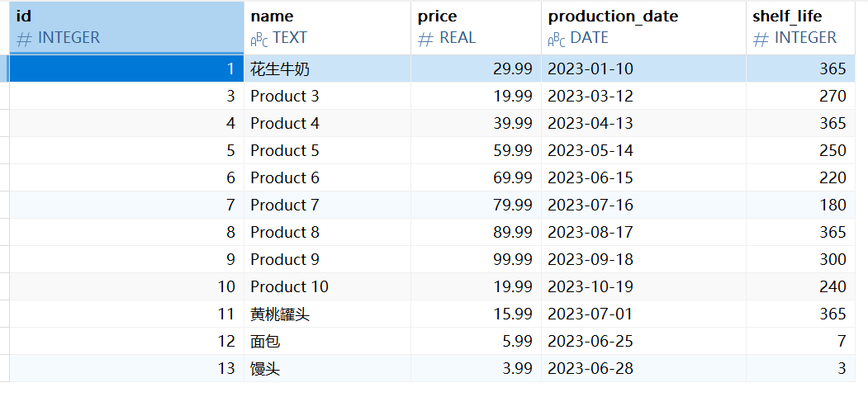The height and width of the screenshot is (397, 868).
Task: Select the 面包 name cell
Action: coord(327,341)
